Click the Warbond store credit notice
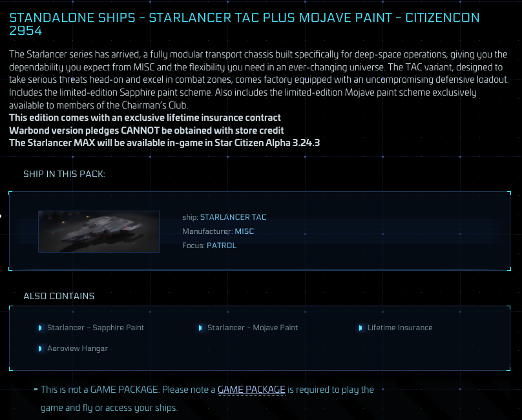Image resolution: width=522 pixels, height=420 pixels. coord(147,131)
